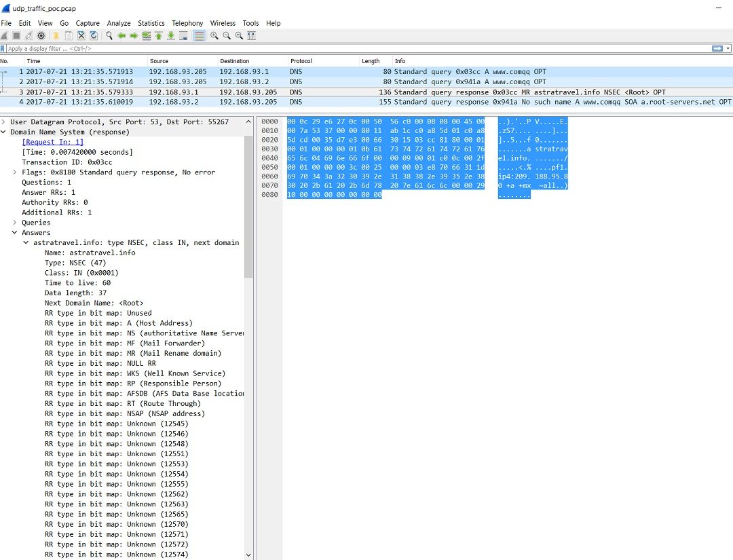Reset text to normal size

(239, 35)
